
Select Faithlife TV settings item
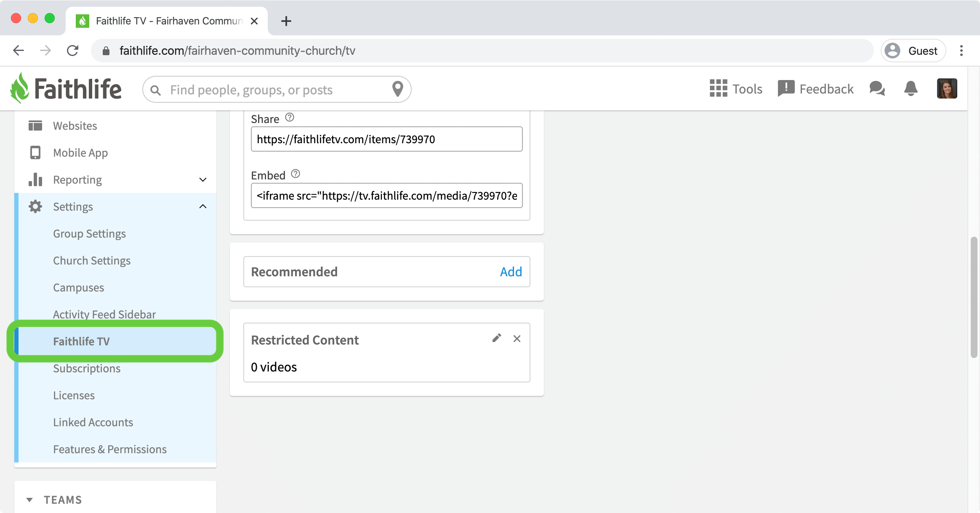click(115, 341)
